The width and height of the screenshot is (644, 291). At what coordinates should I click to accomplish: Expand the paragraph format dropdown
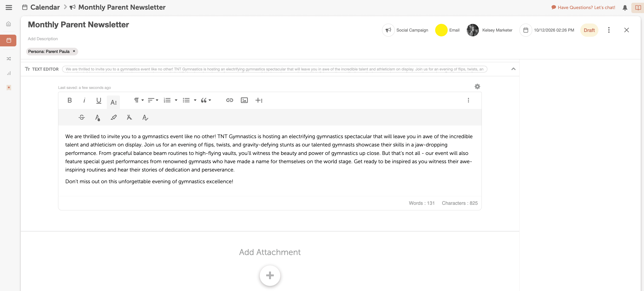click(139, 100)
